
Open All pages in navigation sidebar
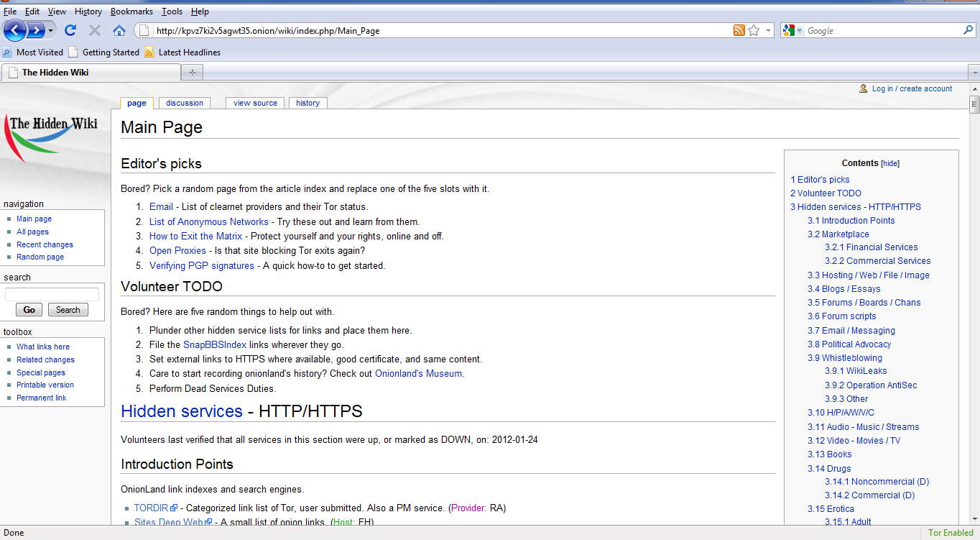point(32,232)
